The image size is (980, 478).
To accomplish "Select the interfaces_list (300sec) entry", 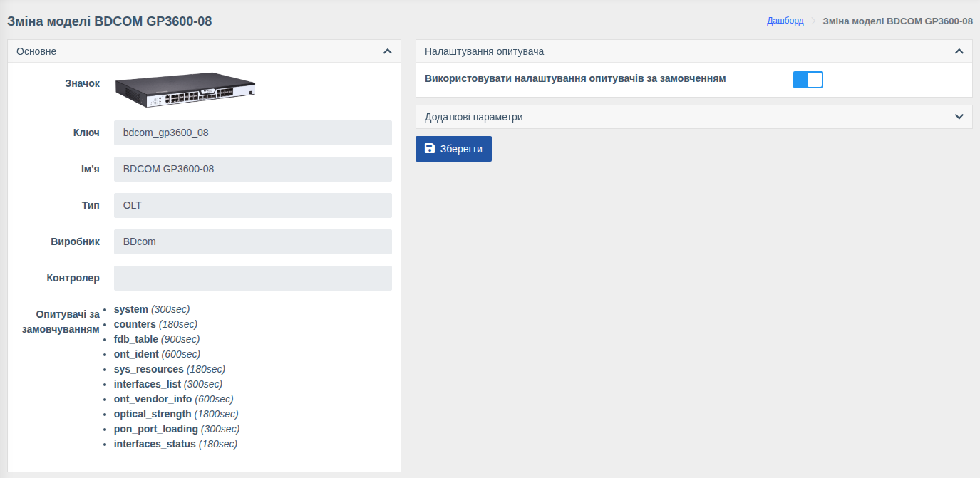I will click(168, 384).
